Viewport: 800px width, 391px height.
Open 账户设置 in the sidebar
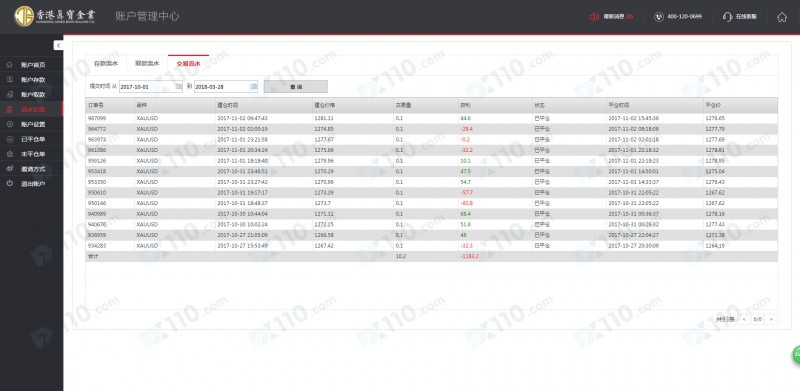pos(32,124)
